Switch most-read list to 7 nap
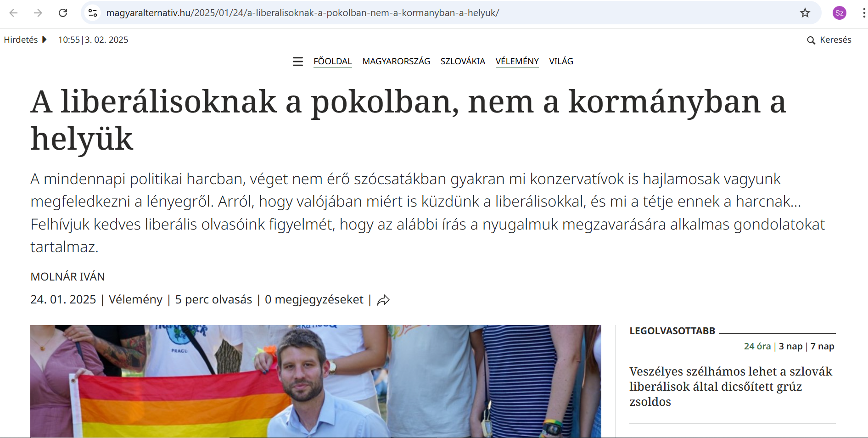Screen dimensions: 868x438 click(x=822, y=346)
